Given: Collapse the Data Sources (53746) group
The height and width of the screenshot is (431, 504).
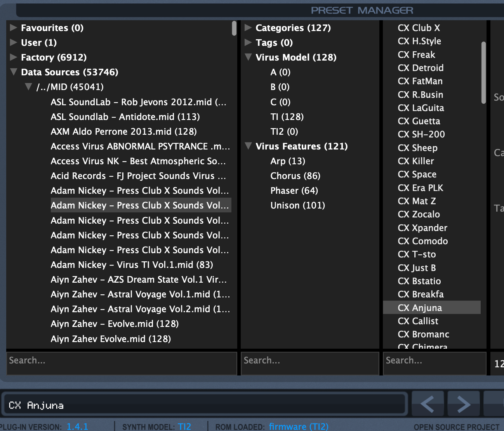Looking at the screenshot, I should coord(14,72).
